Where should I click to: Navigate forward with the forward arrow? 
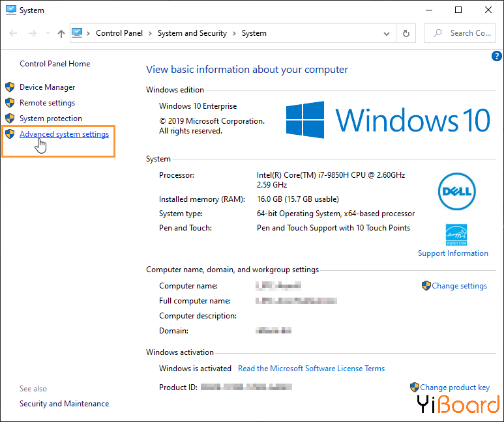click(x=33, y=33)
